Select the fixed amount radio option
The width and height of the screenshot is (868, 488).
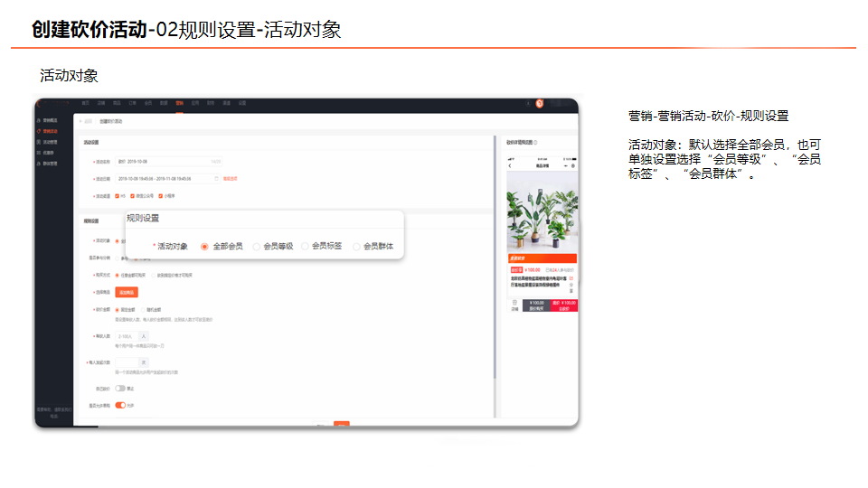(118, 310)
